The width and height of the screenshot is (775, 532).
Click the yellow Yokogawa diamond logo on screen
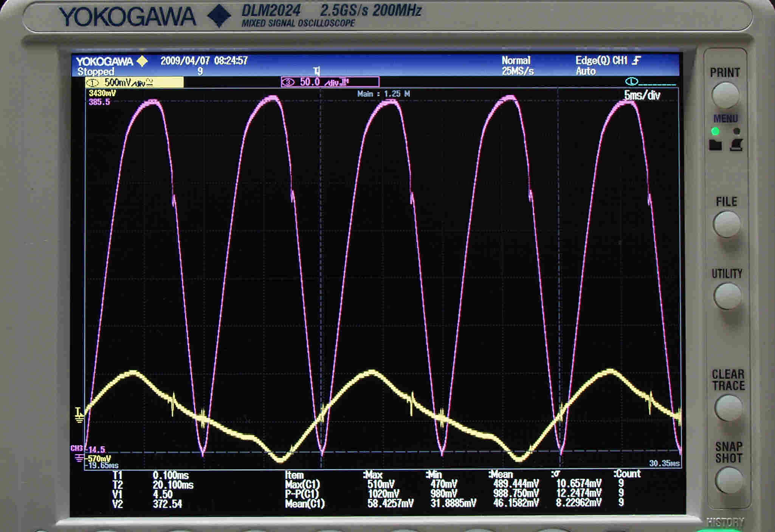tap(142, 61)
